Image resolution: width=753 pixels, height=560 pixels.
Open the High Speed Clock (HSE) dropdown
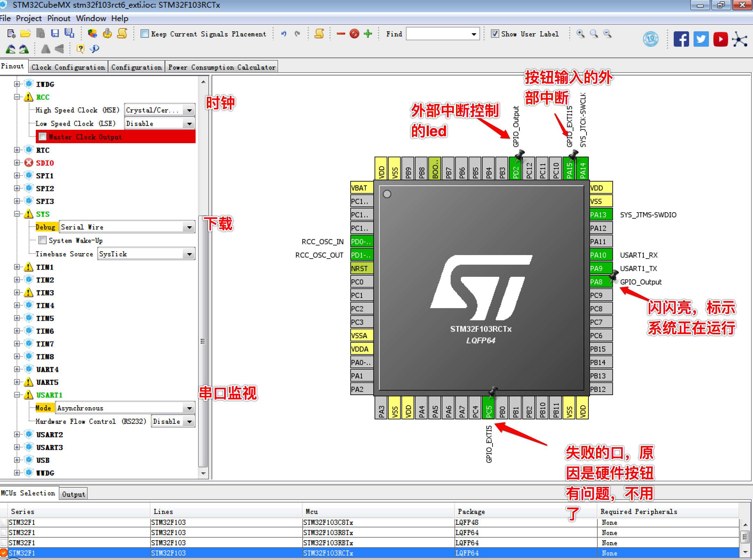tap(189, 110)
